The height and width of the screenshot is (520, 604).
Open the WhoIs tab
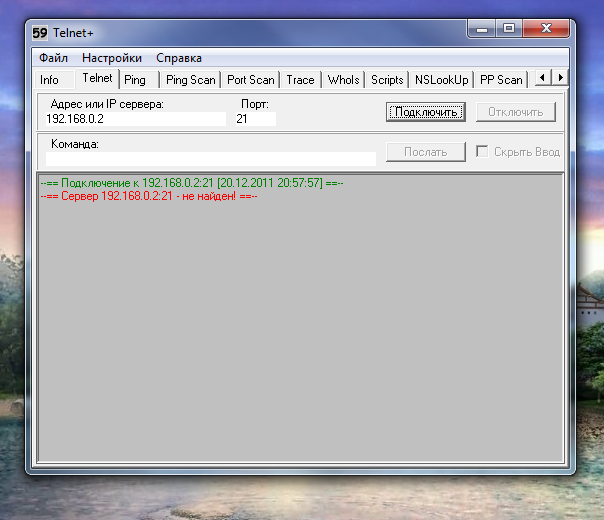coord(343,80)
